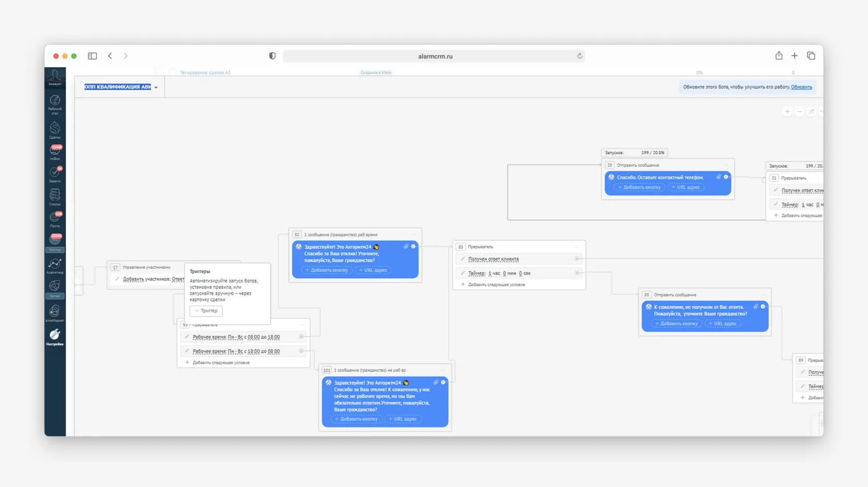This screenshot has height=487, width=868.
Task: Click the Обновить link to update the bot
Action: click(x=801, y=87)
